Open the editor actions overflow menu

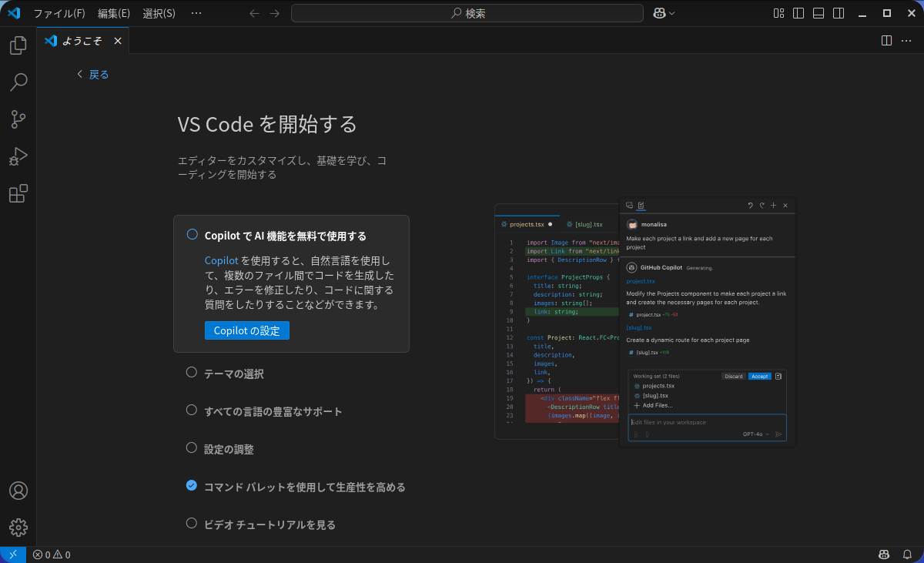[906, 40]
